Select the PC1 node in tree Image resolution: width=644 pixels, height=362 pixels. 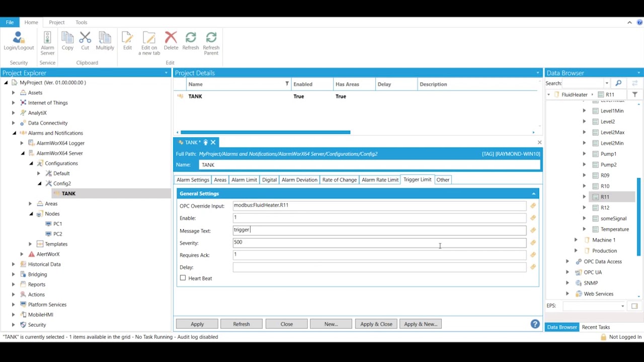click(58, 224)
